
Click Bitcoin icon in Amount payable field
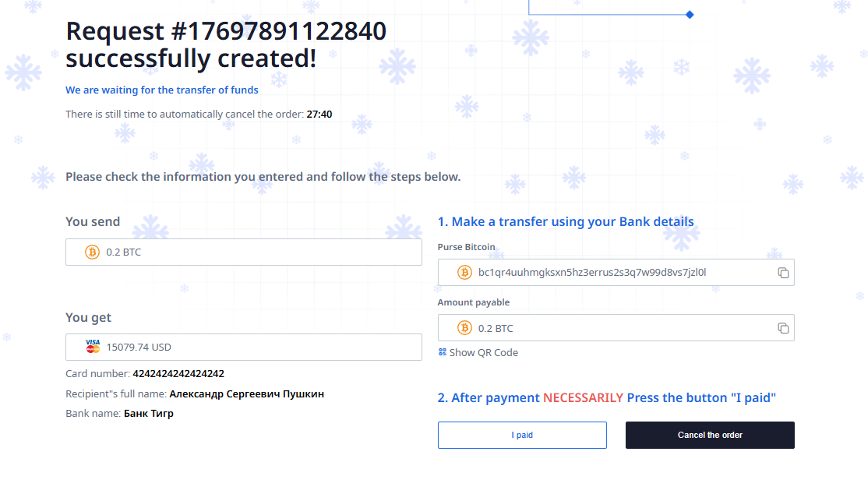click(464, 328)
